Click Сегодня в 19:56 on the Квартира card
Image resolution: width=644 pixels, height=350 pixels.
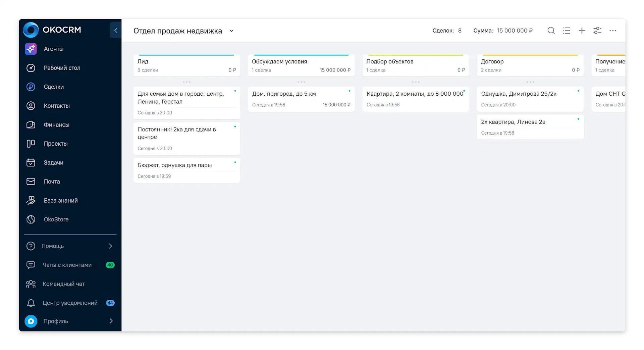(x=383, y=105)
